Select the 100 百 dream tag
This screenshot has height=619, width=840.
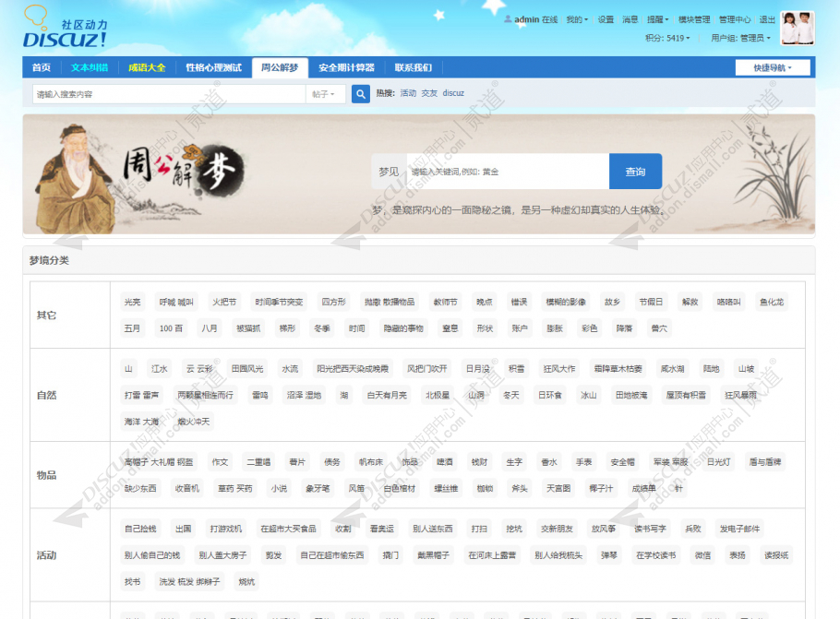(171, 328)
